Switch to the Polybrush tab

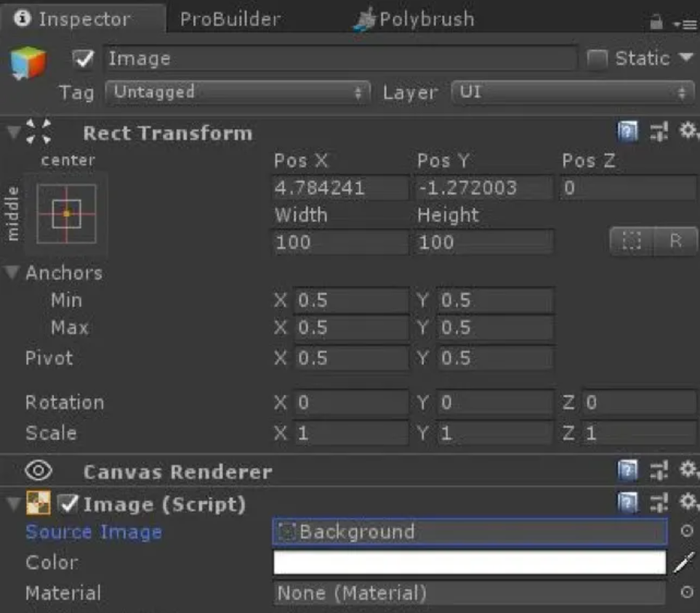[414, 20]
